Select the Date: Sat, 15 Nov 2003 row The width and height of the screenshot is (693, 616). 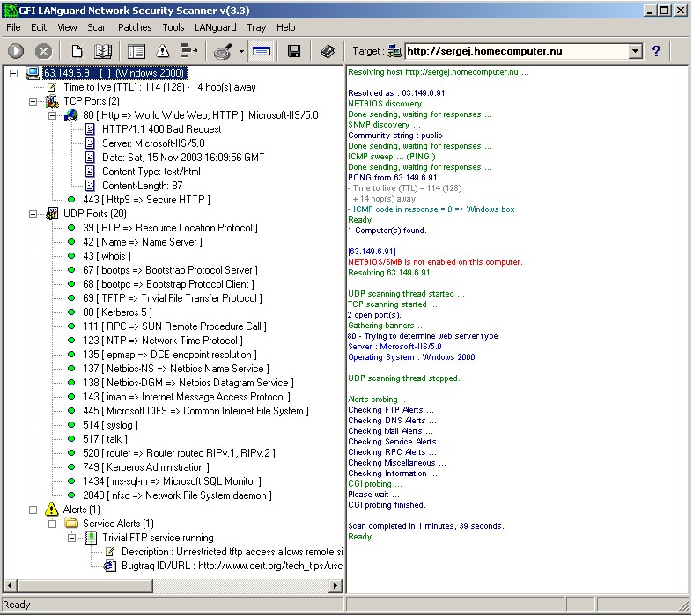[183, 158]
